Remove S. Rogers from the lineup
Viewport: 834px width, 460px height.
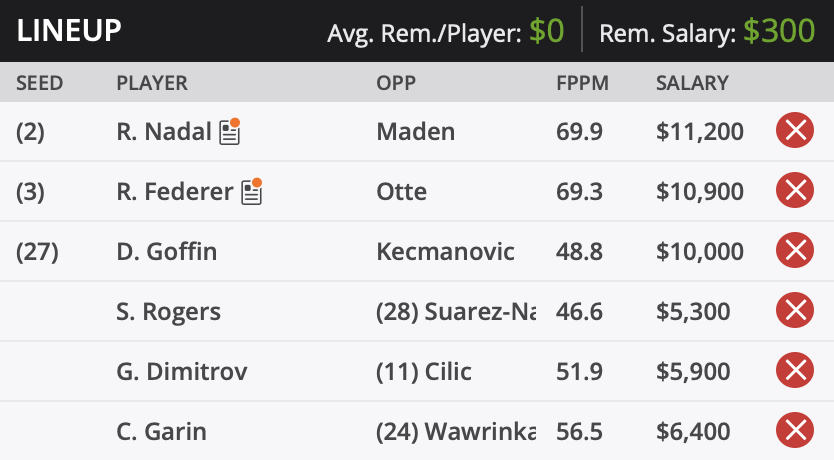coord(795,311)
